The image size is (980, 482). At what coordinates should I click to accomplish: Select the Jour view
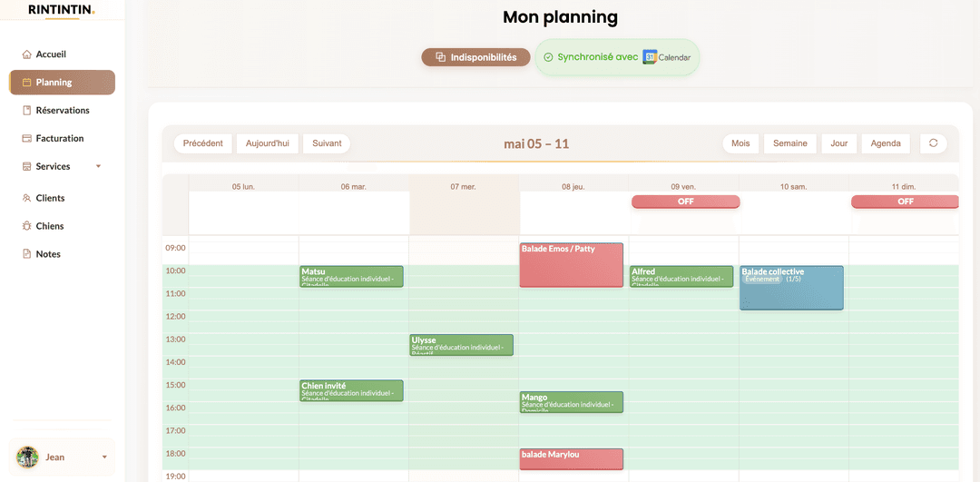tap(839, 143)
